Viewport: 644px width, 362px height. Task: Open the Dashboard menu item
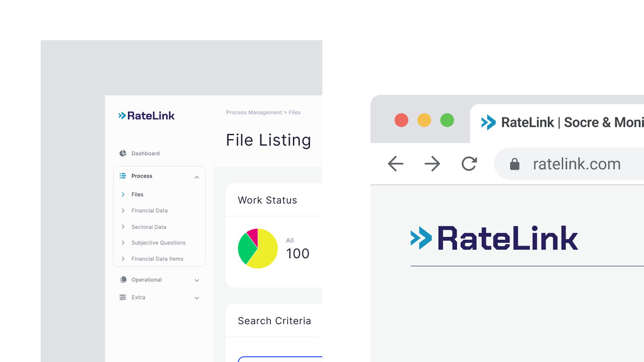(x=146, y=153)
